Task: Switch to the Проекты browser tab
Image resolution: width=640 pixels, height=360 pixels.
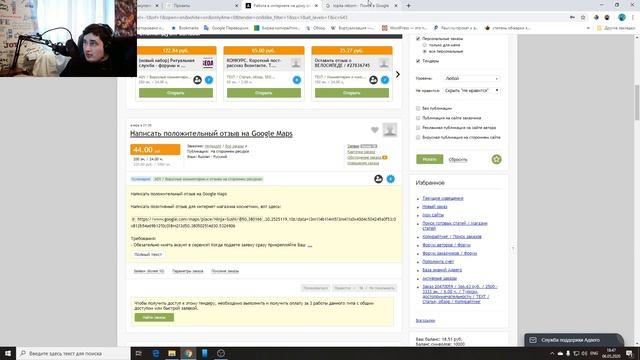Action: click(x=202, y=6)
